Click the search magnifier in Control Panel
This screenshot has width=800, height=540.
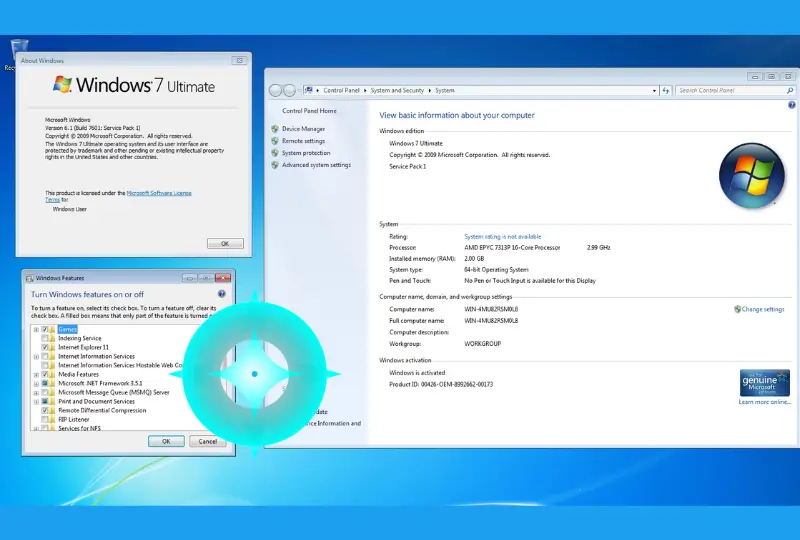pyautogui.click(x=790, y=90)
